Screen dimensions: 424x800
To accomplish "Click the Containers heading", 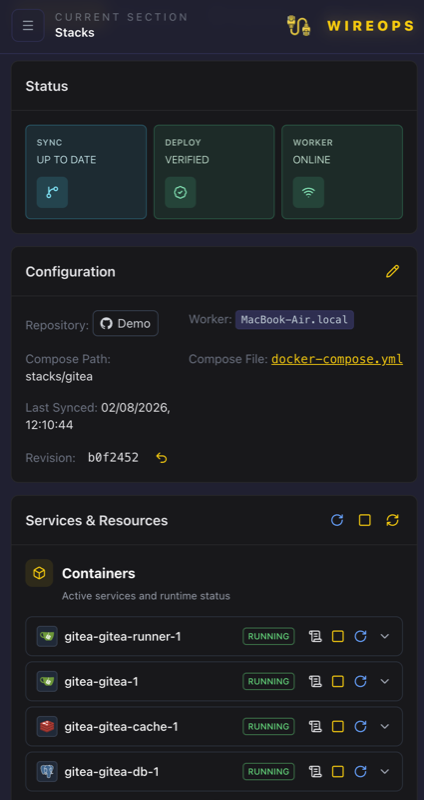I will click(98, 573).
